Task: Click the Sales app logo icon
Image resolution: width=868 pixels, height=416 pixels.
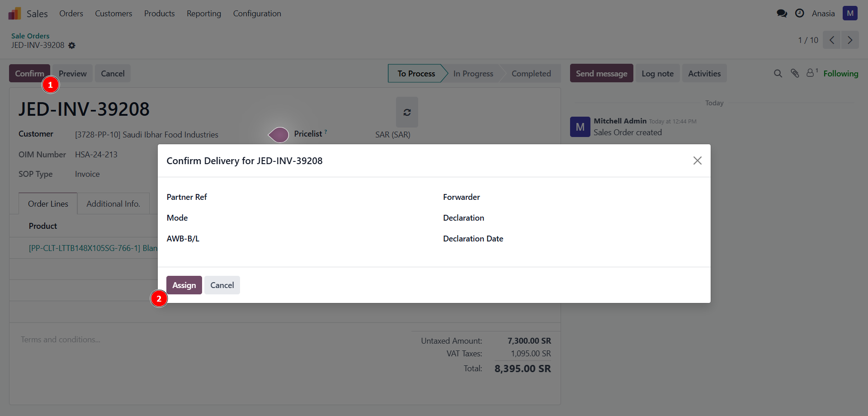Action: (14, 14)
